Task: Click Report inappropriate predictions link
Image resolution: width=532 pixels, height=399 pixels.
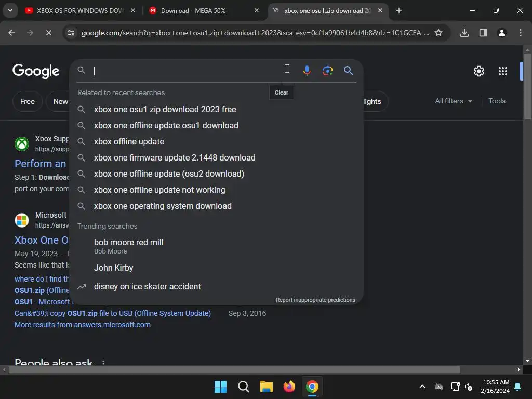Action: coord(315,300)
